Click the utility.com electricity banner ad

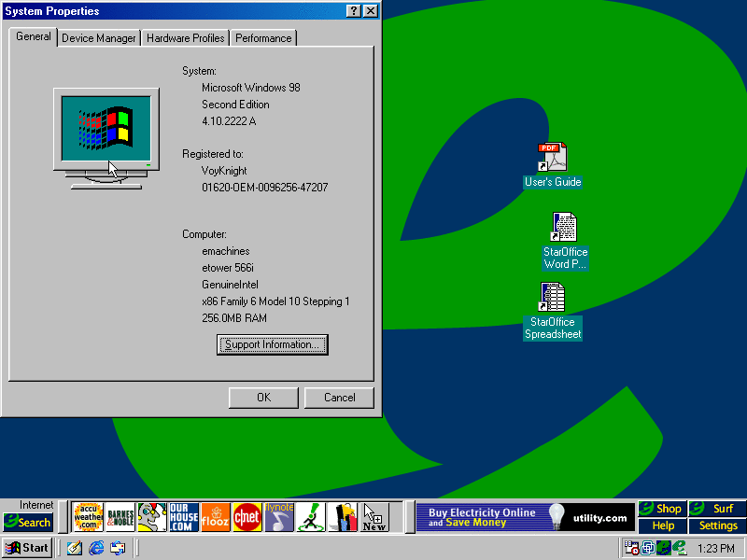pos(527,516)
